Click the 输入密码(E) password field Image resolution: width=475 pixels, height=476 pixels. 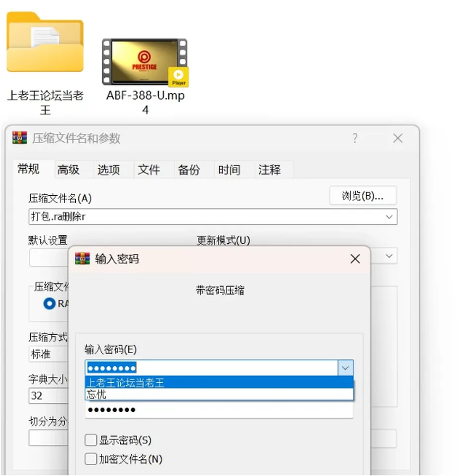tap(212, 368)
